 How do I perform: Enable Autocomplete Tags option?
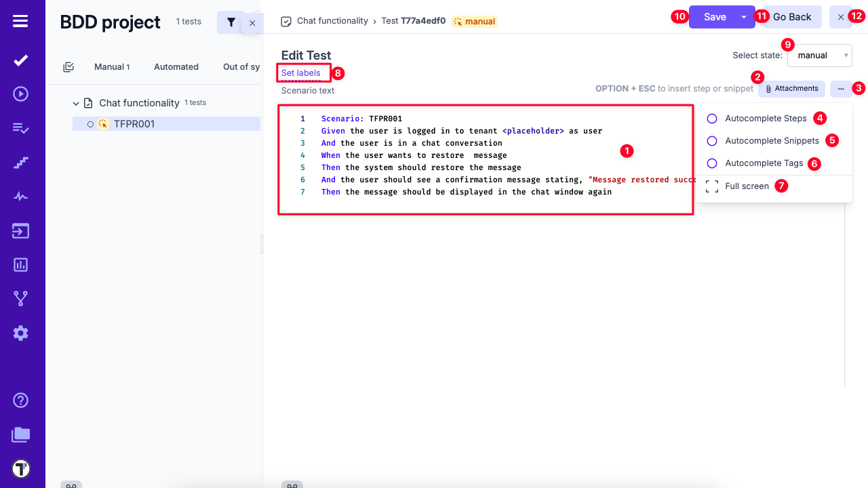click(x=712, y=163)
